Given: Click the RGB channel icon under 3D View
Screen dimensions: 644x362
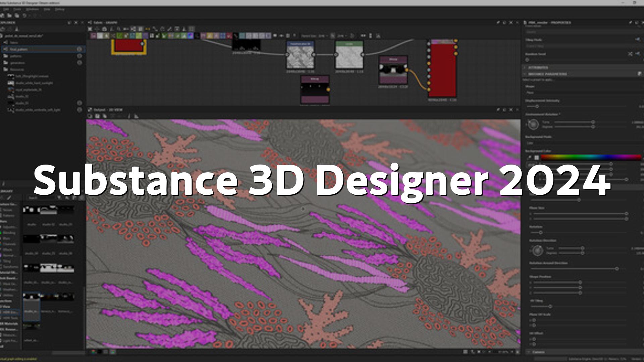Looking at the screenshot, I should tap(93, 352).
